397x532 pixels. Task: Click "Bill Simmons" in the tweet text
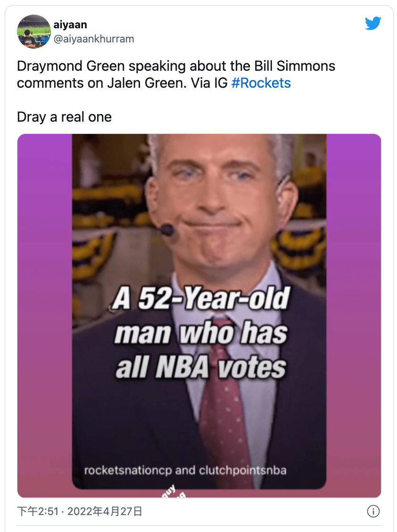293,66
